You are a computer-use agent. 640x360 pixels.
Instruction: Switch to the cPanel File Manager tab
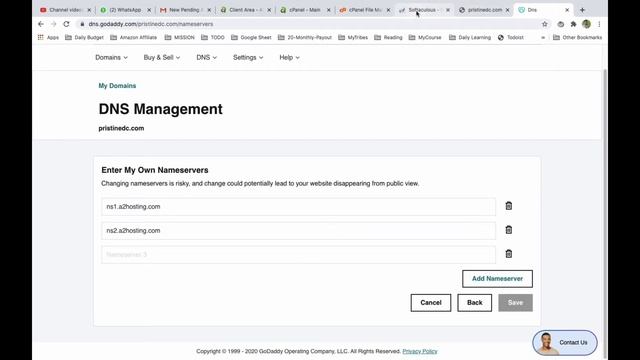(363, 10)
